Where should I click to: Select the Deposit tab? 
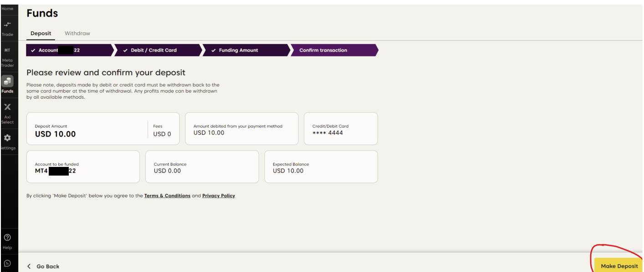[x=41, y=33]
